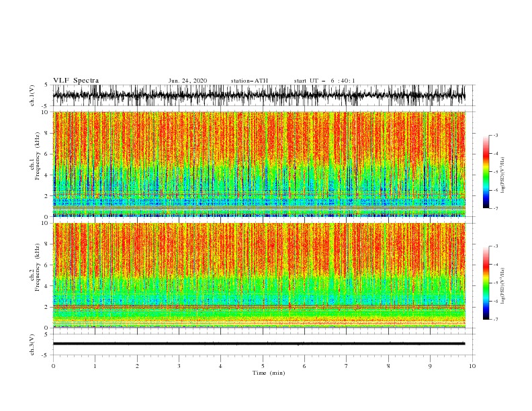The image size is (532, 411).
Task: Select the "start UT = 6 :40: 1" text
Action: pyautogui.click(x=324, y=81)
